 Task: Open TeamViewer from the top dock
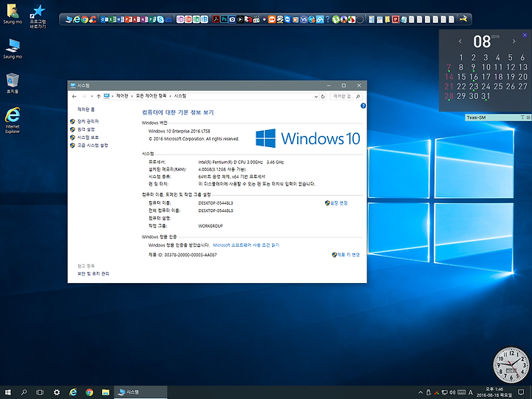[287, 19]
